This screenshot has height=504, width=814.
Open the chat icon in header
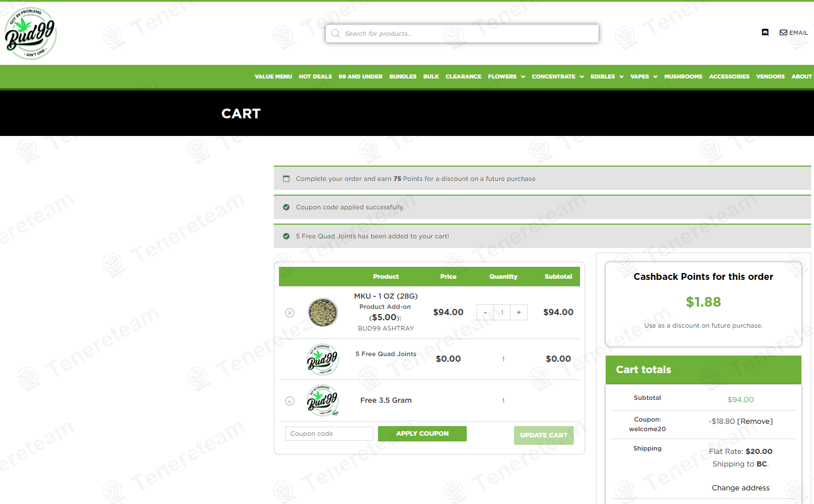(x=765, y=32)
